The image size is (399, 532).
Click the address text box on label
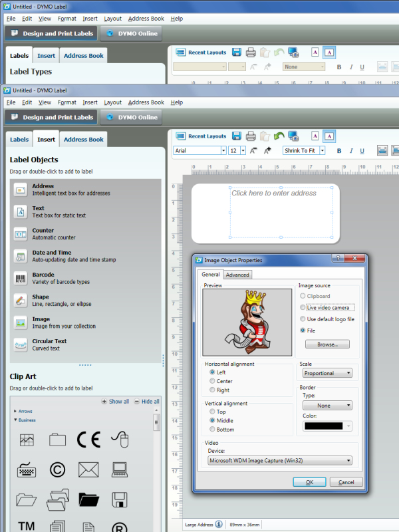(x=281, y=212)
